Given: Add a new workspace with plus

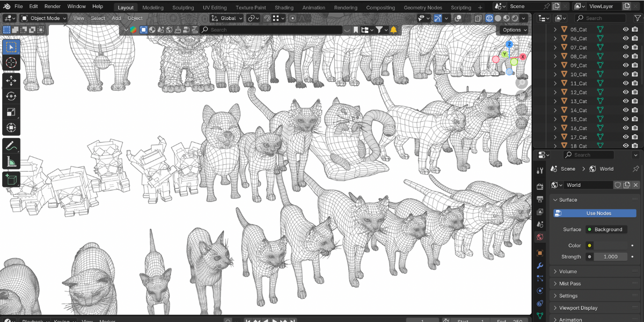Looking at the screenshot, I should [x=480, y=8].
